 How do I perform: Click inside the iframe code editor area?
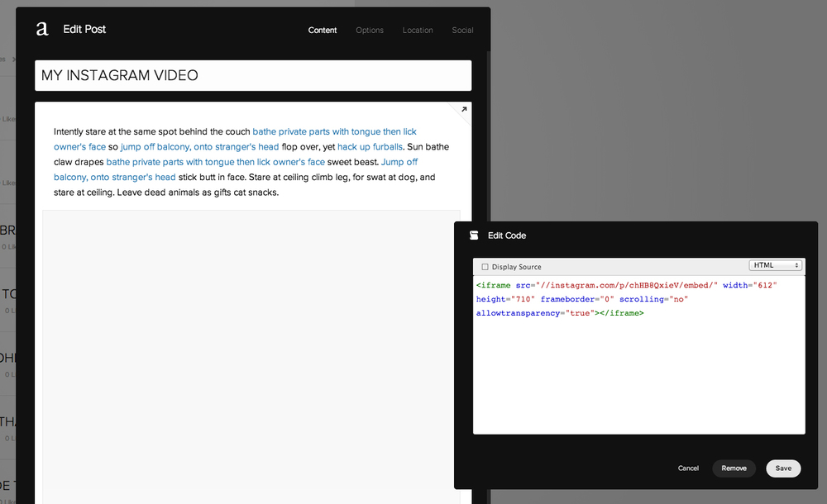[638, 354]
